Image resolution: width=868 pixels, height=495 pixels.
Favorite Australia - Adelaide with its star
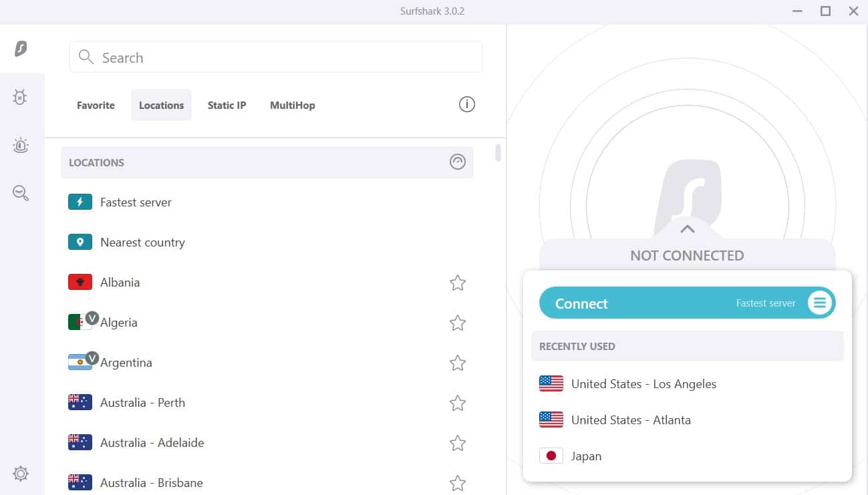[458, 443]
